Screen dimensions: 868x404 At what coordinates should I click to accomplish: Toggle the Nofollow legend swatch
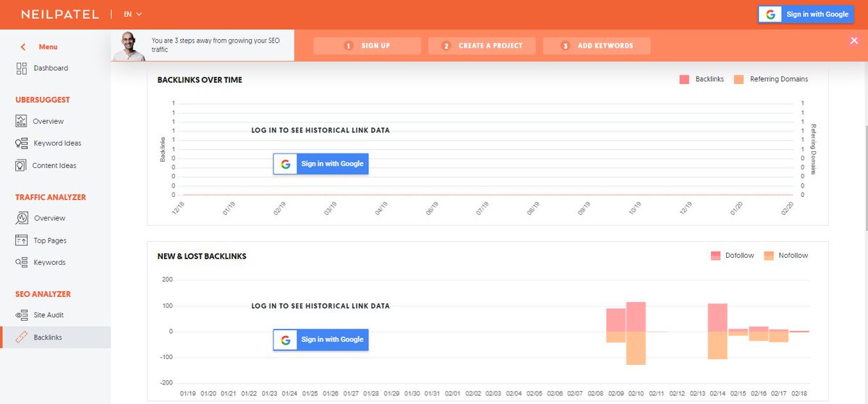(768, 256)
